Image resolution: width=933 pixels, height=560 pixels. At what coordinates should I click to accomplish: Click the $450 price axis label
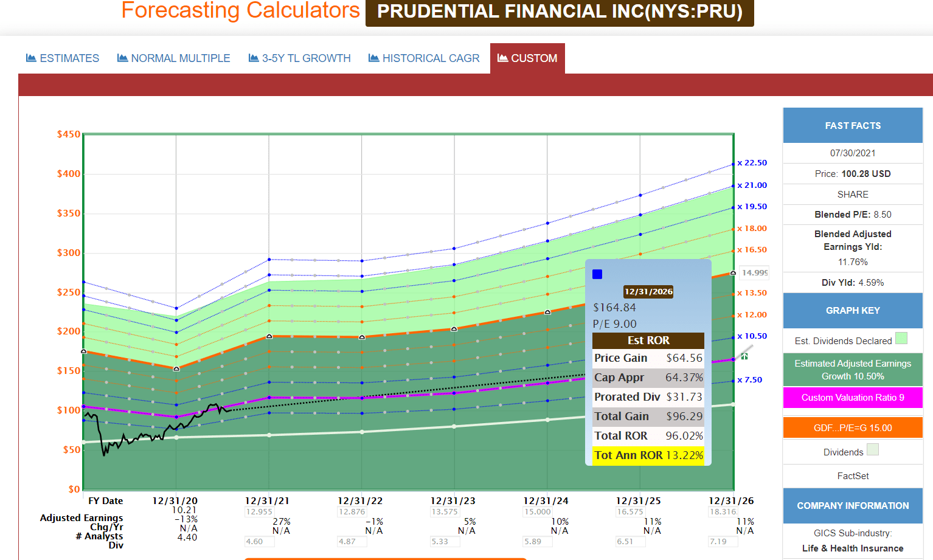tap(69, 134)
